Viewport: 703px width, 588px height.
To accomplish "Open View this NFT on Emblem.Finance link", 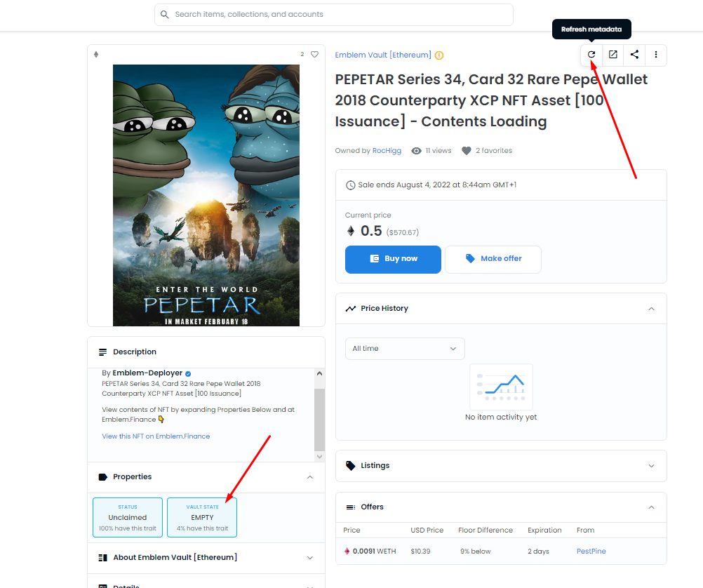I will (x=156, y=436).
